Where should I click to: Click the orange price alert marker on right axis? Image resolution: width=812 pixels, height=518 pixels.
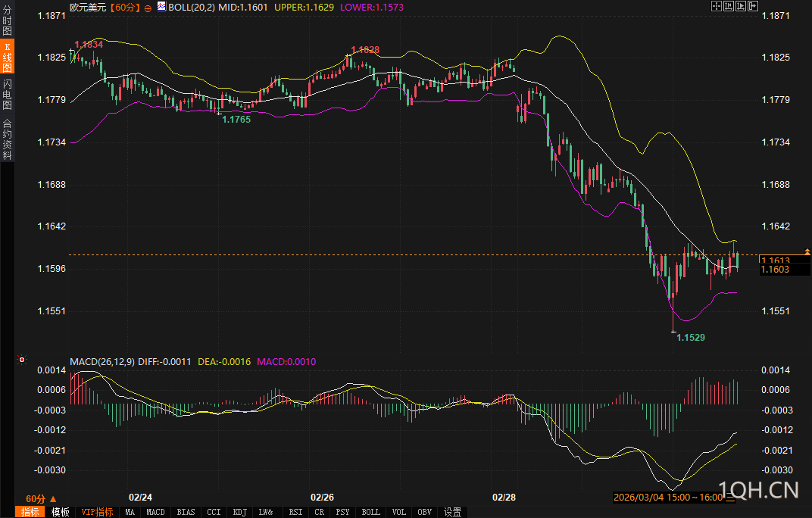click(x=807, y=251)
